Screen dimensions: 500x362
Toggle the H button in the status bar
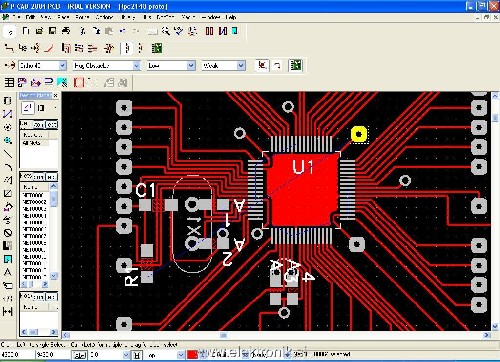coord(137,355)
